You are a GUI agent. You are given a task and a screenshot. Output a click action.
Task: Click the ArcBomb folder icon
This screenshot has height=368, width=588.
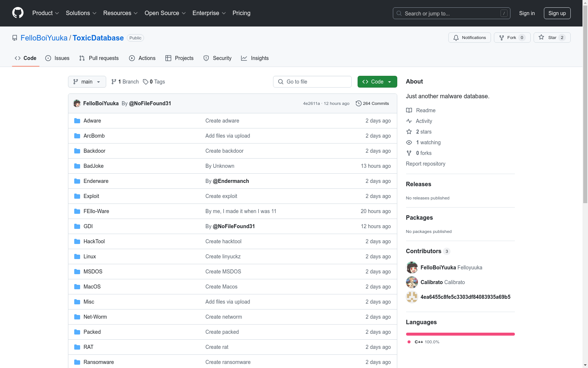[x=77, y=136]
